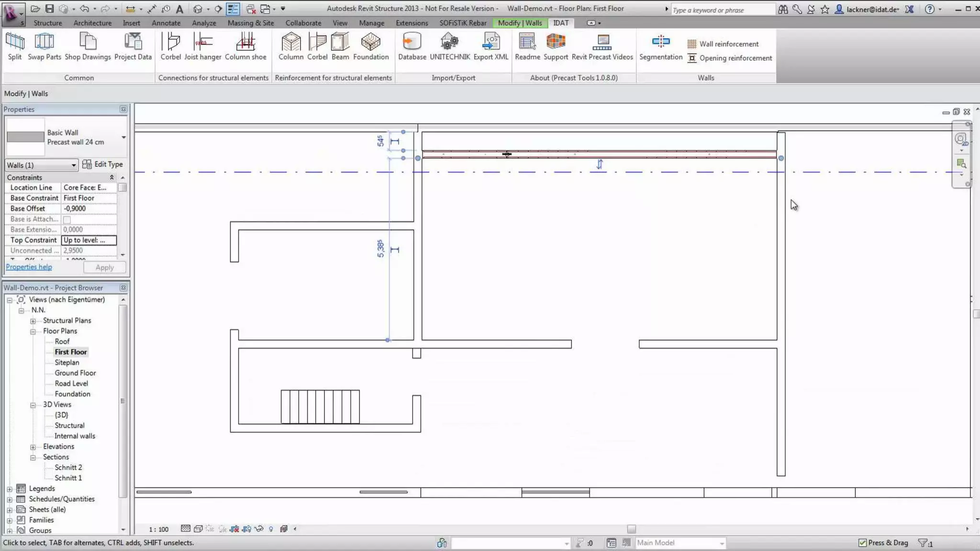Click the Opening reinforcement button
The width and height of the screenshot is (980, 551).
coord(730,58)
